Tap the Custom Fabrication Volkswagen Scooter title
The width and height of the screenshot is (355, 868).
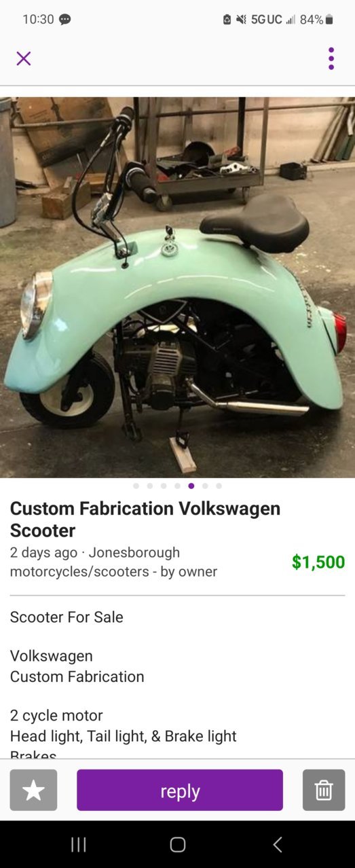pos(145,519)
